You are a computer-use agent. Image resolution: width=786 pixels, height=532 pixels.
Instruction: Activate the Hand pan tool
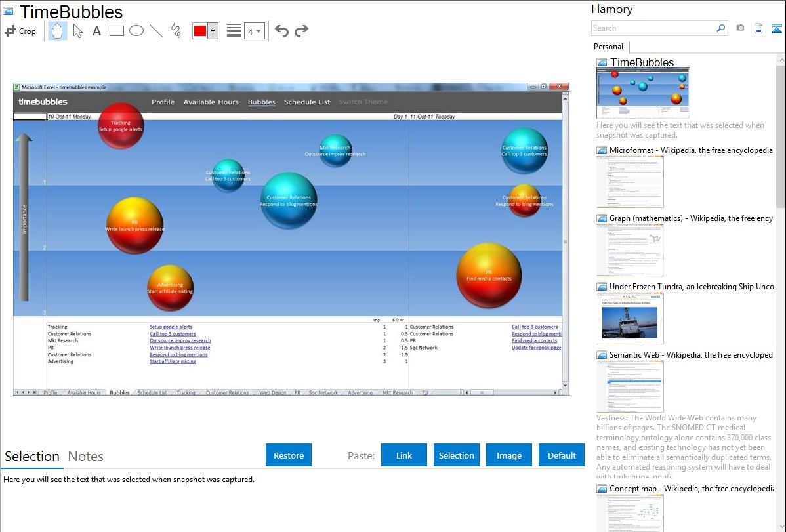[x=57, y=31]
